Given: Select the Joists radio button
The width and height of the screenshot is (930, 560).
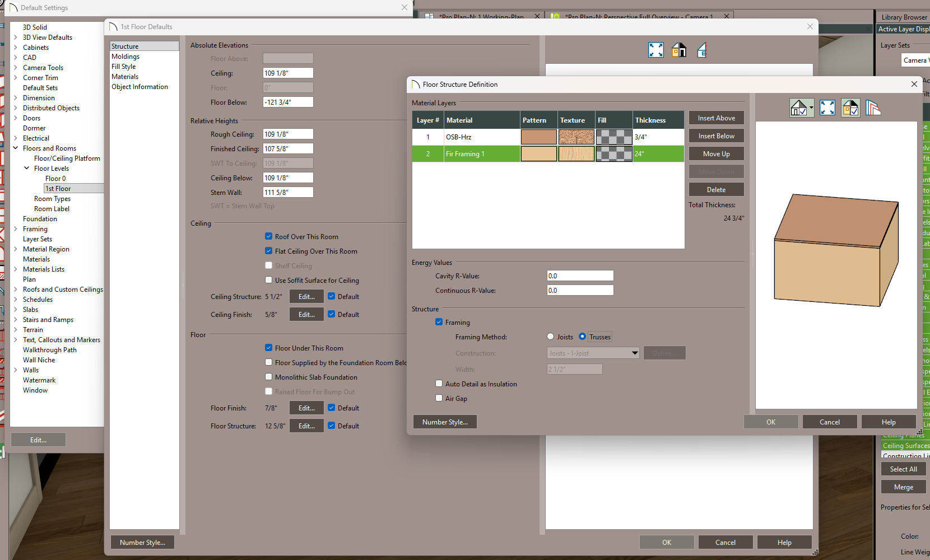Looking at the screenshot, I should [551, 337].
